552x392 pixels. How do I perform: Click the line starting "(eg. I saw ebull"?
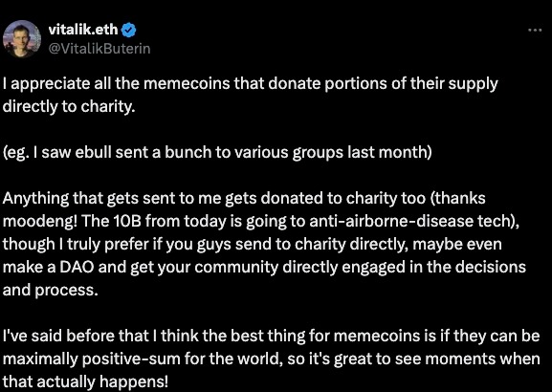(x=217, y=153)
